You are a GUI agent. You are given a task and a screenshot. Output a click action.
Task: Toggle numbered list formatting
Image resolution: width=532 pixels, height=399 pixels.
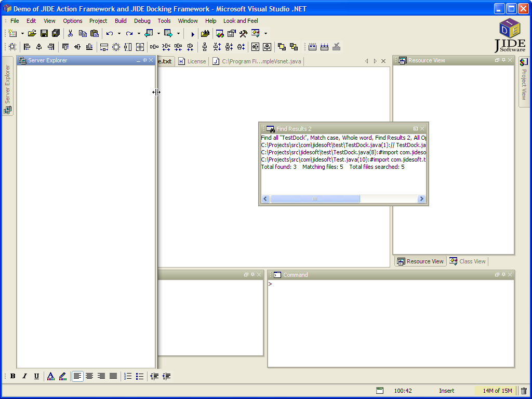tap(128, 376)
